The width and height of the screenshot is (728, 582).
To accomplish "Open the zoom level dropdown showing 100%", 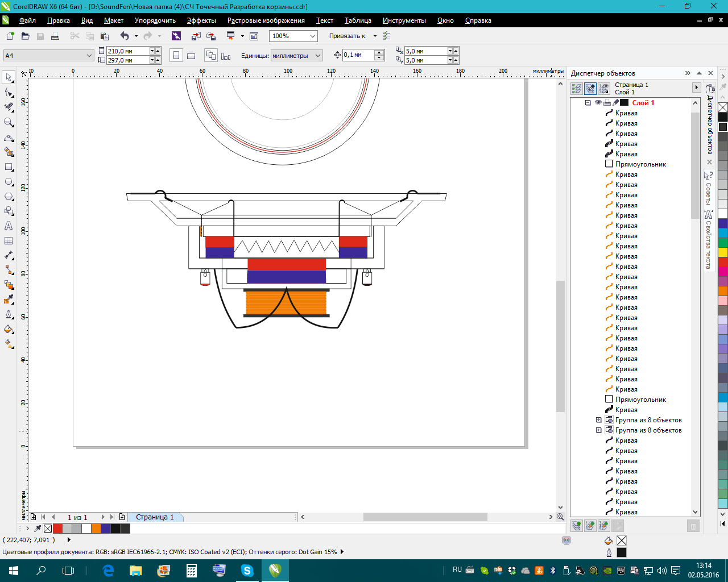I will coord(312,36).
